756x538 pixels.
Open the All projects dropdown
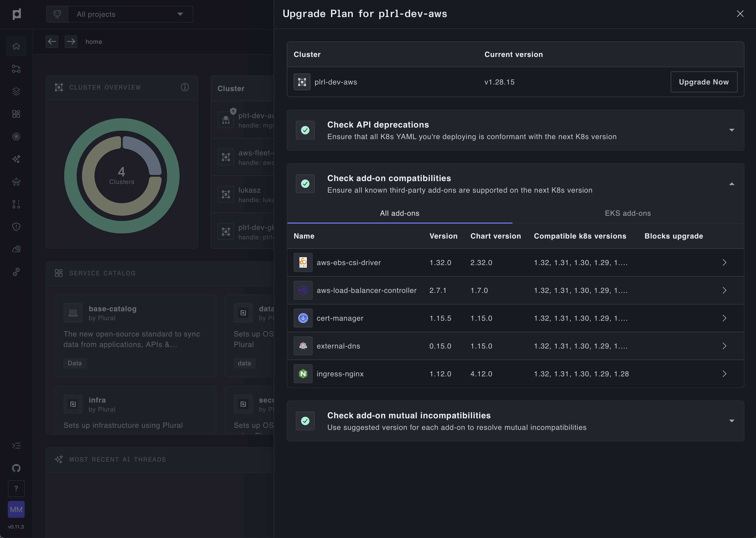click(x=130, y=14)
